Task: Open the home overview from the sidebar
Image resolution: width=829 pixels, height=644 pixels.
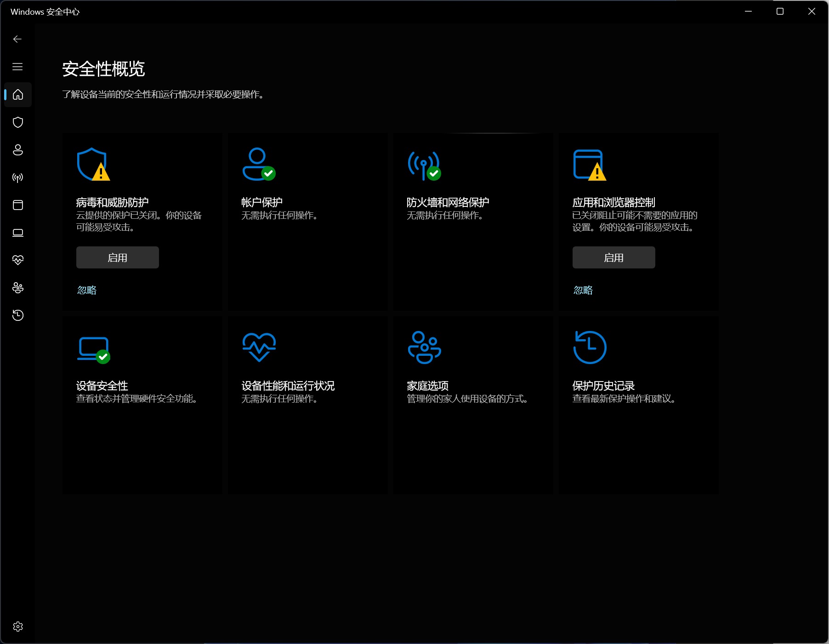Action: pyautogui.click(x=17, y=95)
